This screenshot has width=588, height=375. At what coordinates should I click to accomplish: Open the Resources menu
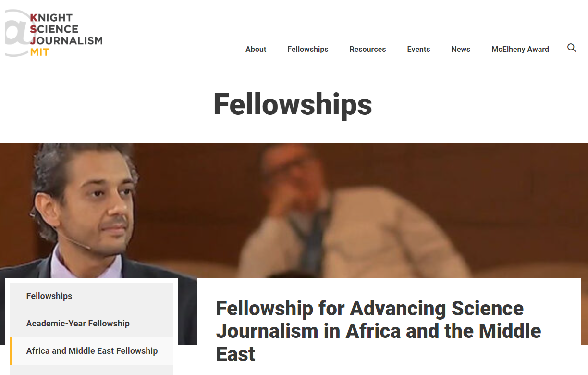click(367, 49)
